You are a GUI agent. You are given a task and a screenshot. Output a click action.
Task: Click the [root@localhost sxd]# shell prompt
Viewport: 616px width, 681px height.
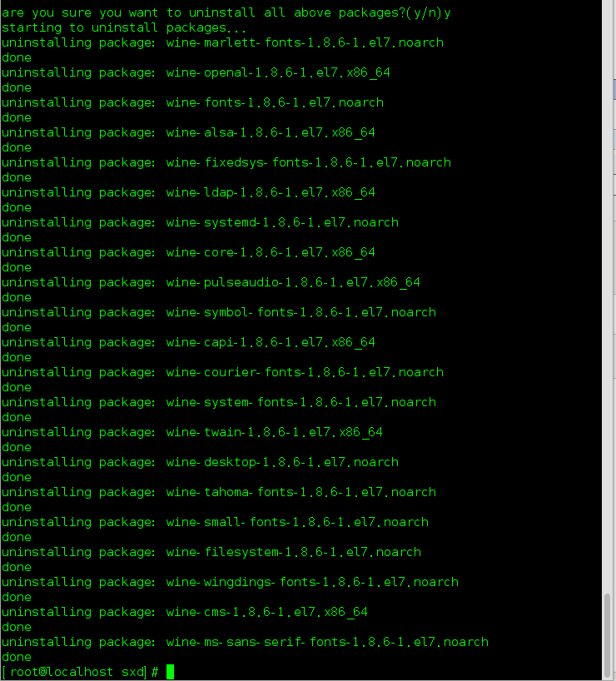80,672
